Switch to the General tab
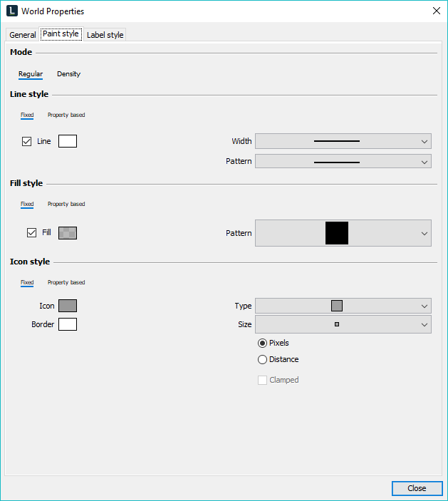448x501 pixels. (23, 35)
